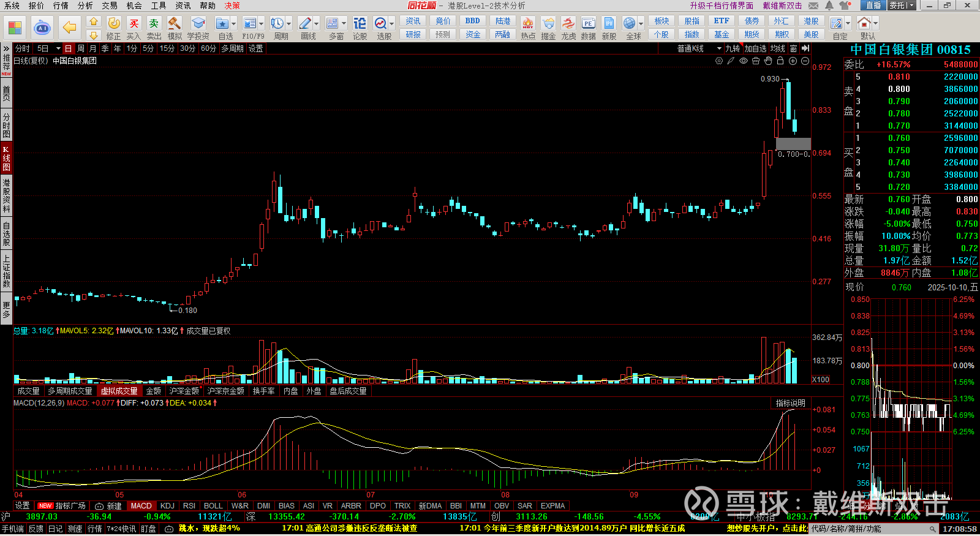Open the AI assistant robot icon
The width and height of the screenshot is (980, 536).
[x=42, y=28]
